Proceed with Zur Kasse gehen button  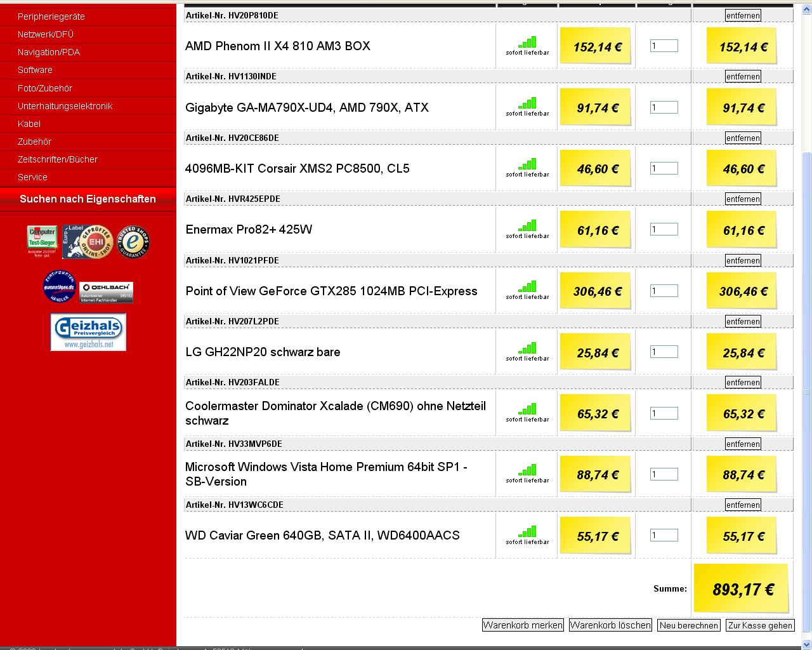[x=760, y=625]
